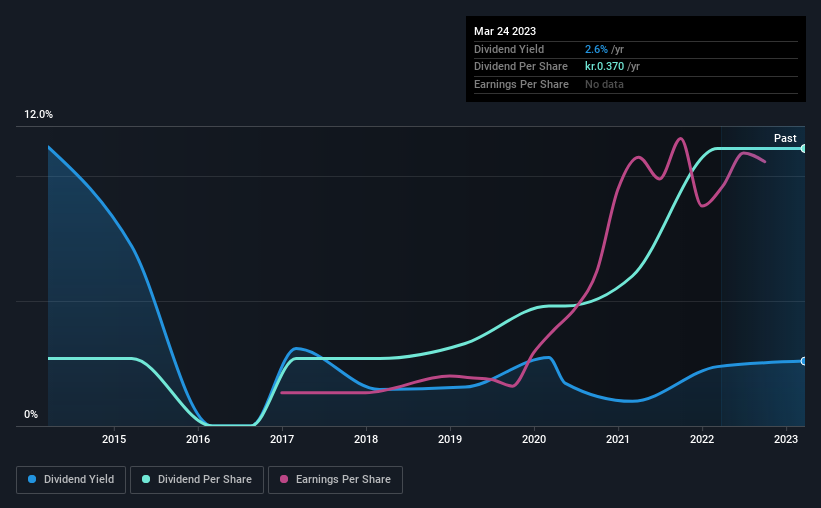Click the 2017 x-axis label
This screenshot has width=821, height=508.
pyautogui.click(x=282, y=439)
